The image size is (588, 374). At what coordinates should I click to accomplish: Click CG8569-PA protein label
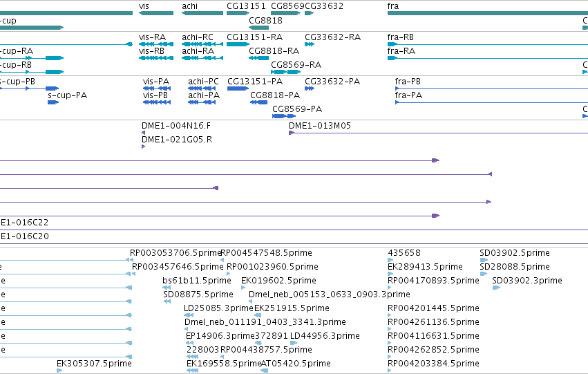(x=297, y=109)
